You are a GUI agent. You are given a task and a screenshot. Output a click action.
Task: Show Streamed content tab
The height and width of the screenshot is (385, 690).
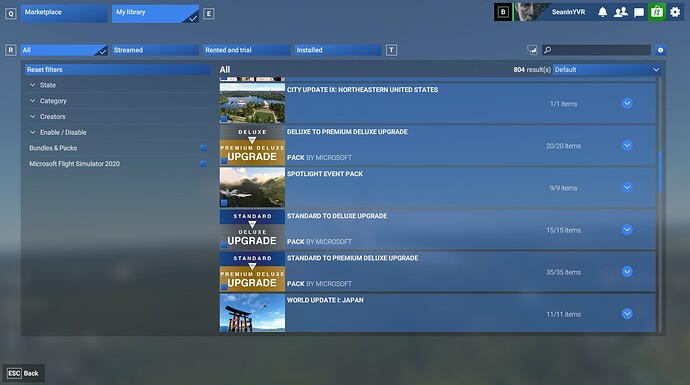(155, 50)
